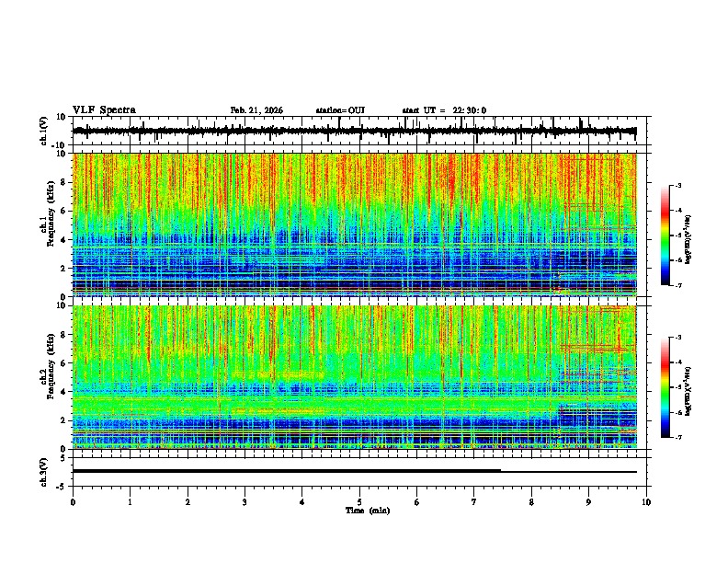Click the "2" kHz tick on ch.2 frequency axis

click(63, 420)
